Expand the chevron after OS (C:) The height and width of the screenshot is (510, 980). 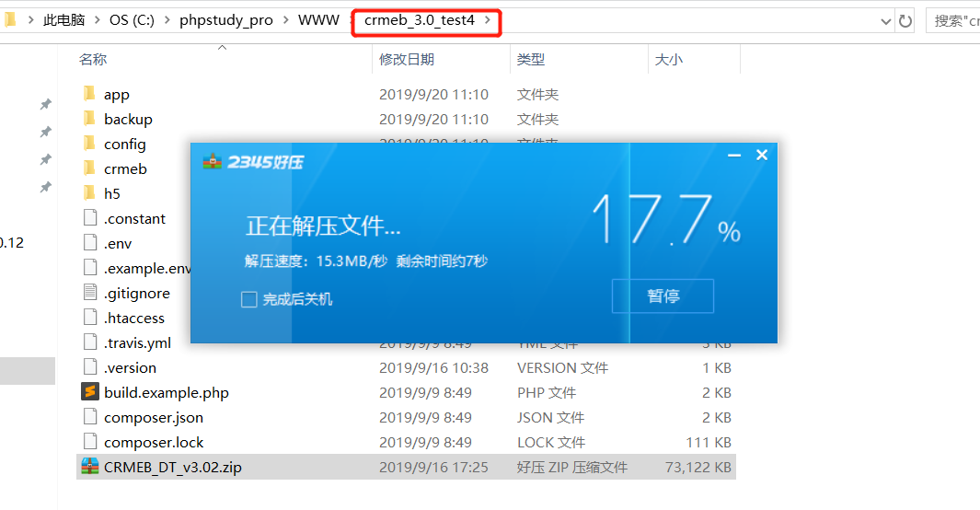point(167,20)
